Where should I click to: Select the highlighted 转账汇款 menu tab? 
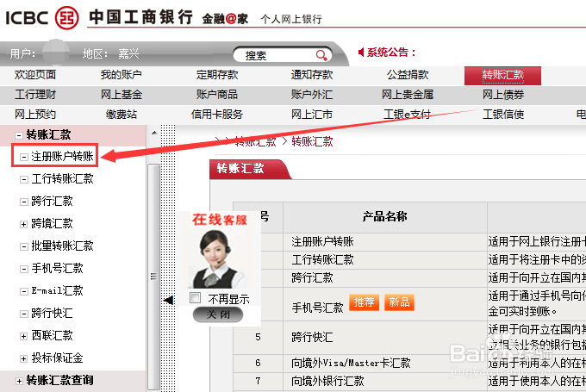502,76
